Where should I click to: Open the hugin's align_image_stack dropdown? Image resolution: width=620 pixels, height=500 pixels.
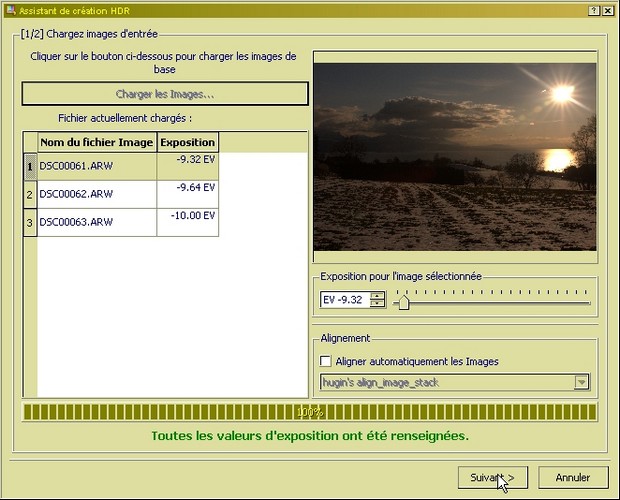pyautogui.click(x=581, y=382)
